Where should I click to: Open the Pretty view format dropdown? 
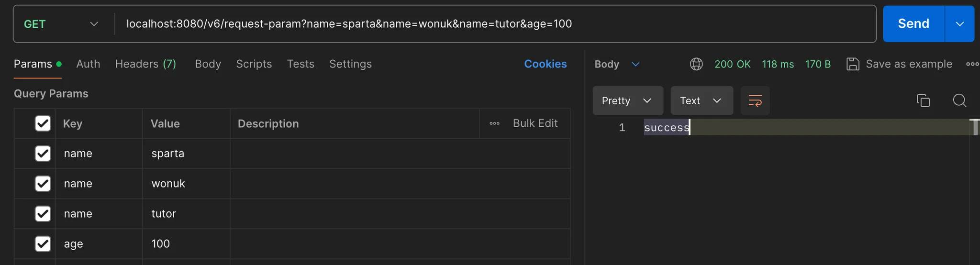[628, 100]
